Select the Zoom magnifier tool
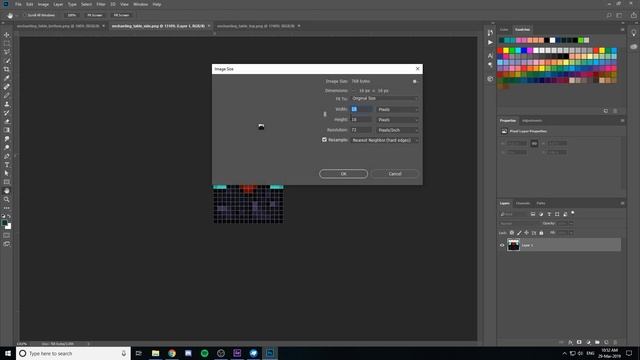Viewport: 640px width, 360px height. [x=7, y=199]
